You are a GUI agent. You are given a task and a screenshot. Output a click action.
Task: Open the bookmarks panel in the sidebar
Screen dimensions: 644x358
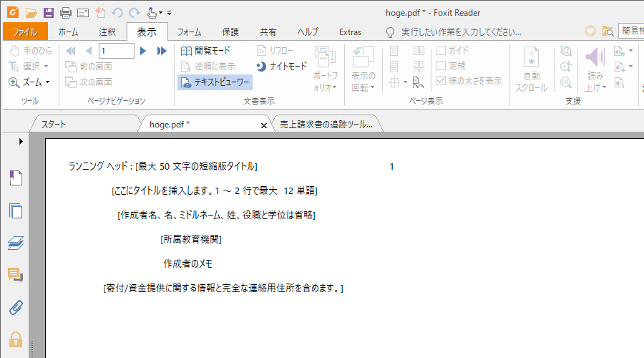[16, 178]
